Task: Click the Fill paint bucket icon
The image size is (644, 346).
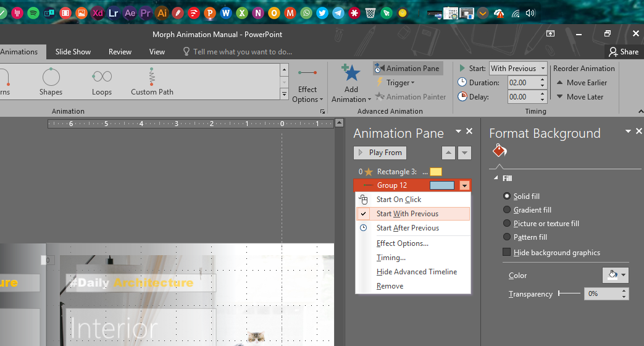Action: click(x=499, y=151)
